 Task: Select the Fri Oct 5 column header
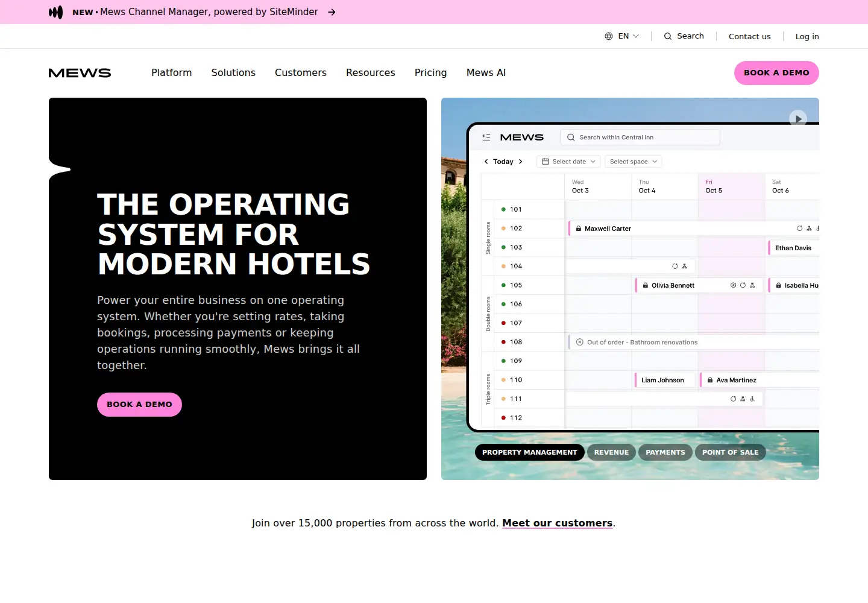[x=732, y=186]
